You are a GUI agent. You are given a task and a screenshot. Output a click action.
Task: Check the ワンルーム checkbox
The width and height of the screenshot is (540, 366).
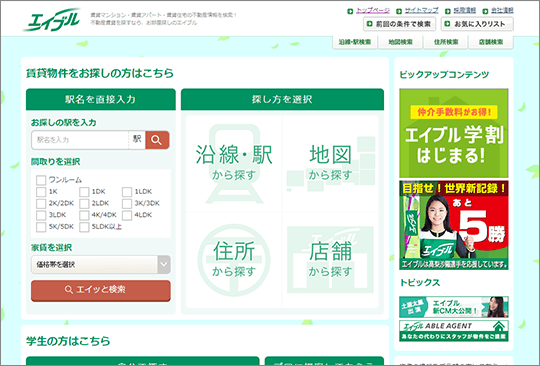click(x=41, y=180)
